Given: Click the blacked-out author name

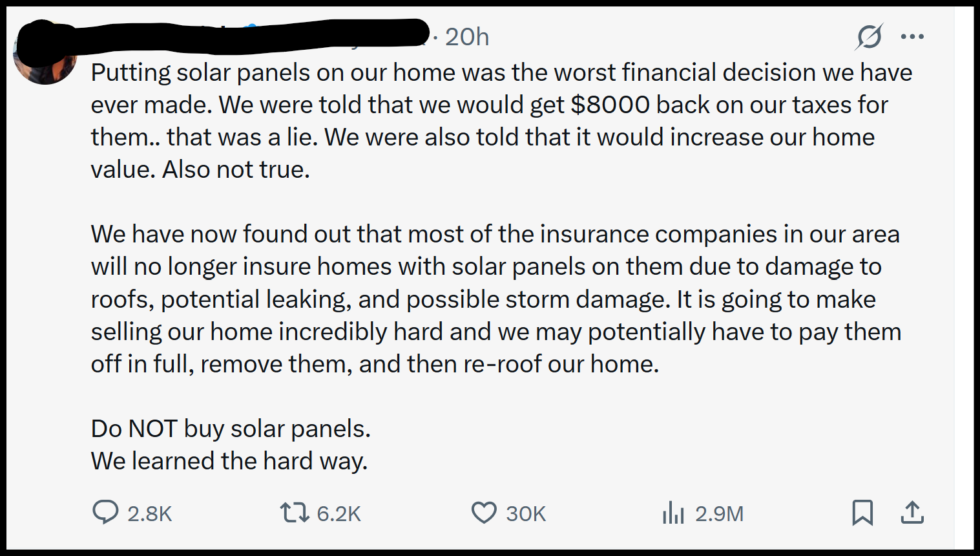Looking at the screenshot, I should point(223,36).
